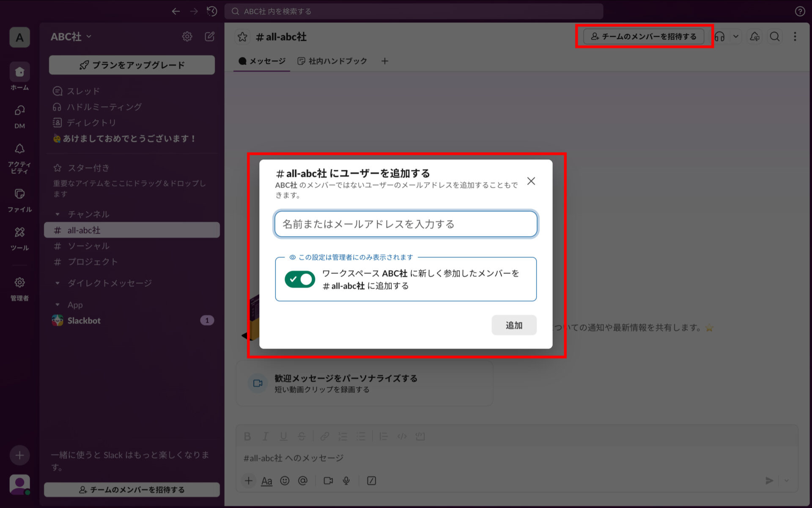The image size is (812, 508).
Task: Switch to the DM view in the left rail
Action: tap(19, 111)
